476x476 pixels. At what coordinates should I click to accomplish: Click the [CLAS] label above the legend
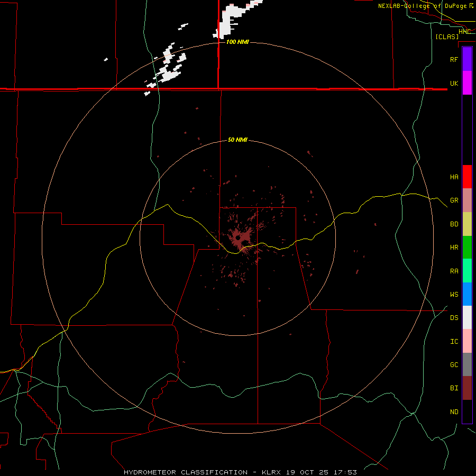pos(447,36)
